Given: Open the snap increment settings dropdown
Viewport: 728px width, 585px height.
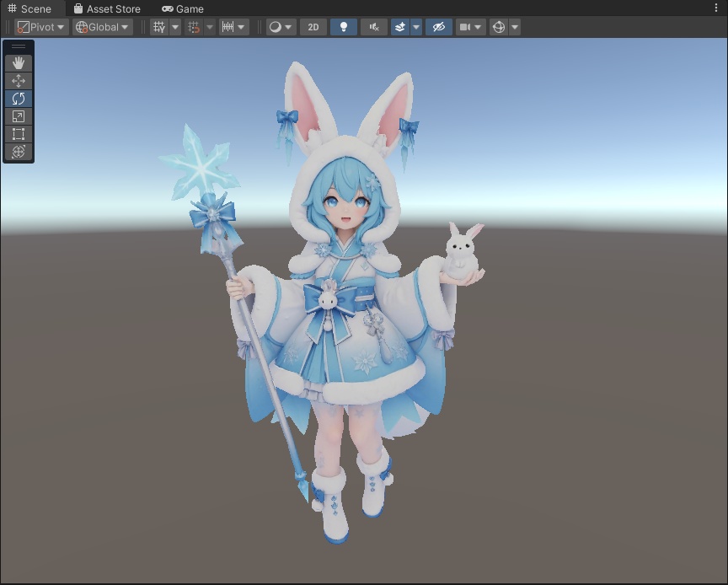Looking at the screenshot, I should 233,27.
